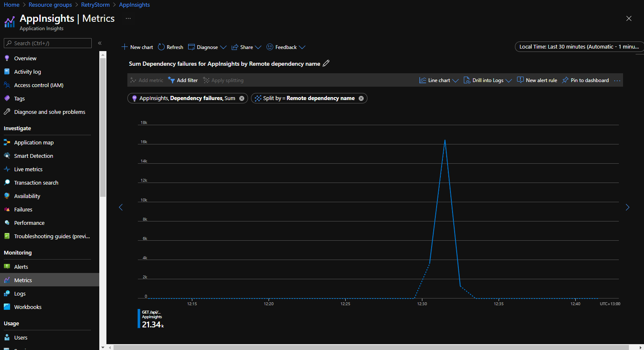Click the Performance icon

[x=7, y=223]
